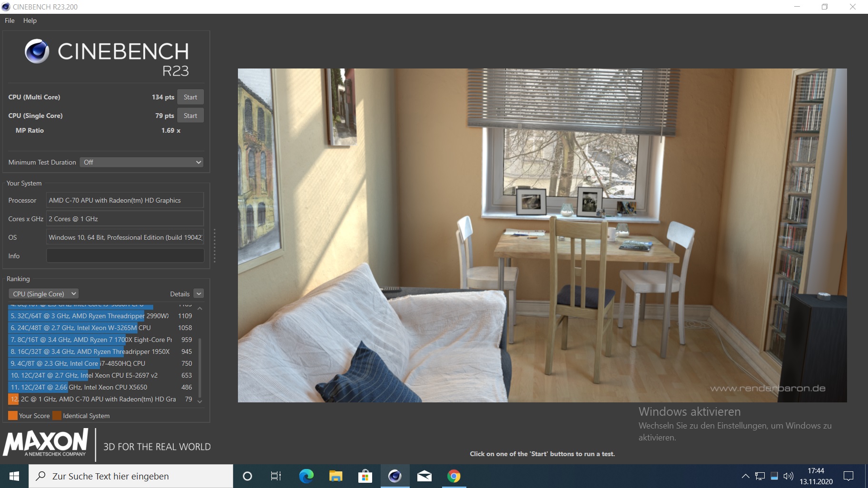
Task: Show hidden system tray icons
Action: click(x=746, y=476)
